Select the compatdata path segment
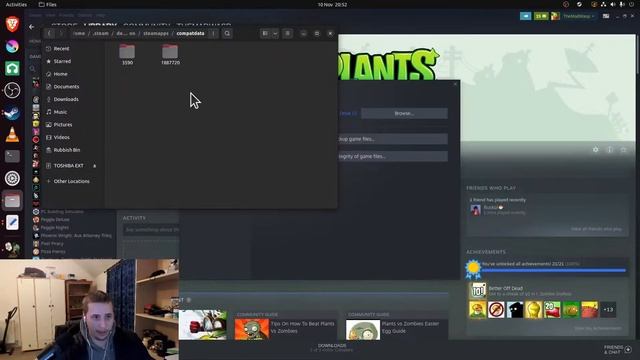The height and width of the screenshot is (360, 640). (190, 33)
